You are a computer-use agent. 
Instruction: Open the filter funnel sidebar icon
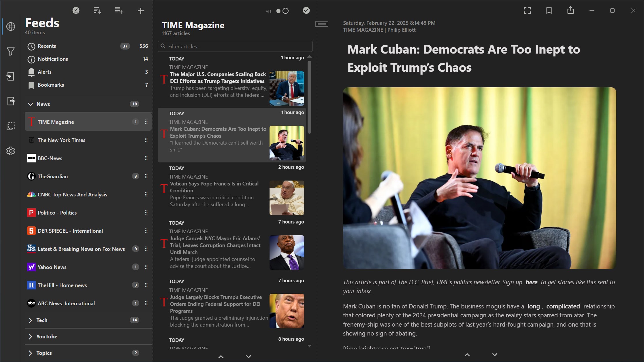11,52
